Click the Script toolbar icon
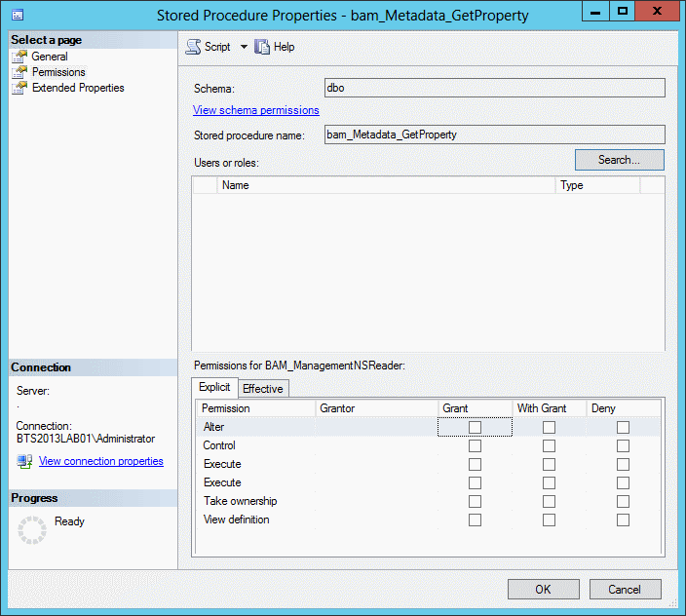 [x=194, y=47]
